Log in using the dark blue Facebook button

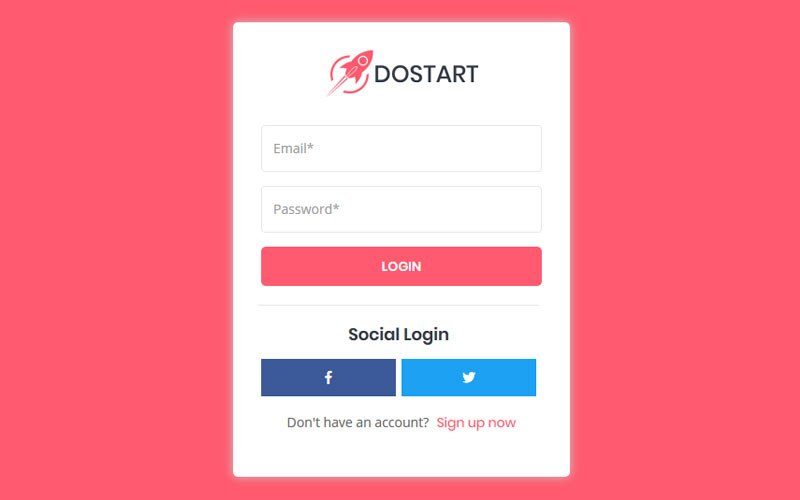click(329, 378)
